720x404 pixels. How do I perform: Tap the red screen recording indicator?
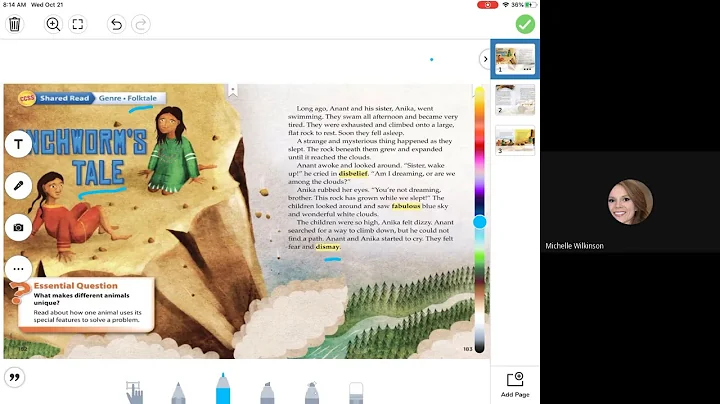(x=487, y=5)
